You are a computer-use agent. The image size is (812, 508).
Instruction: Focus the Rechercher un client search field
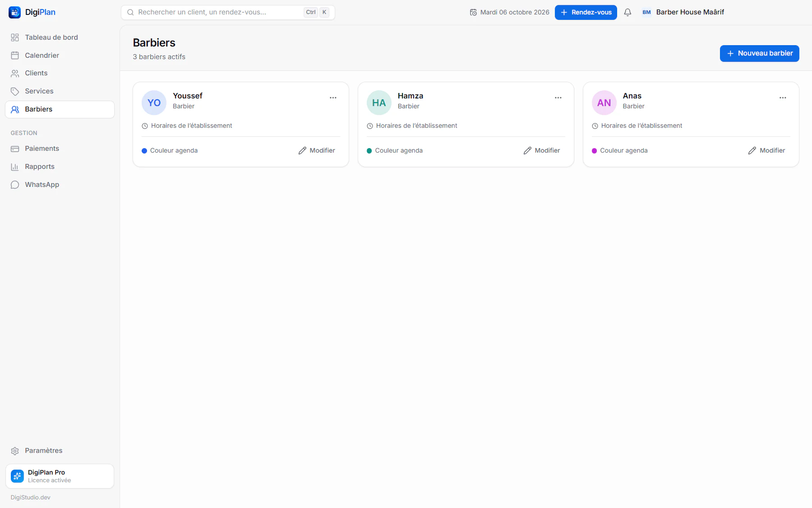tap(228, 12)
